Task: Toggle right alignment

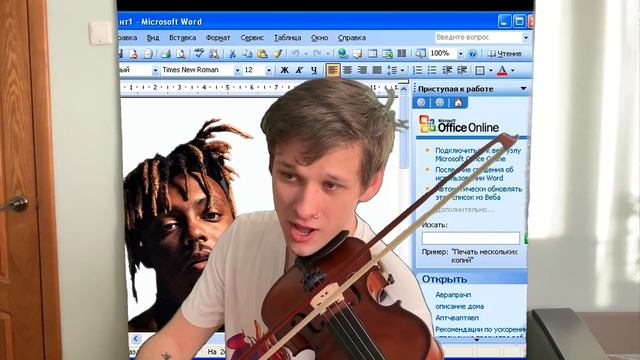Action: 362,70
